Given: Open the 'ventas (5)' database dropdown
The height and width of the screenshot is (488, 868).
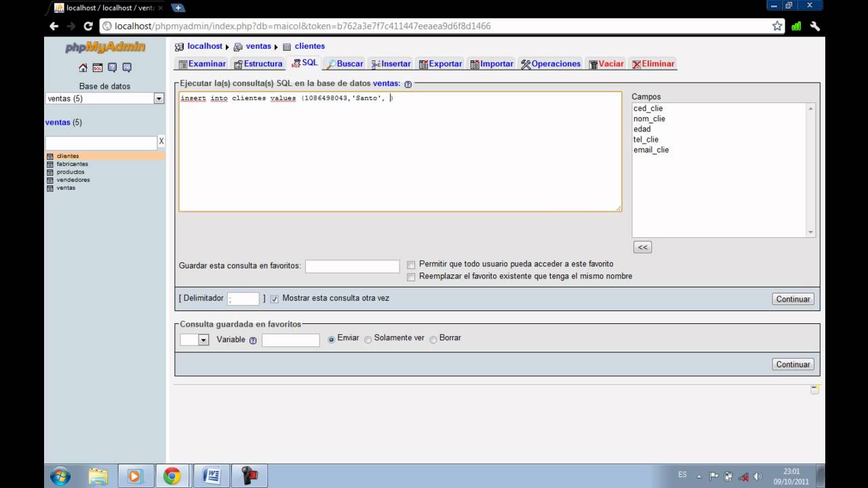Looking at the screenshot, I should point(104,98).
